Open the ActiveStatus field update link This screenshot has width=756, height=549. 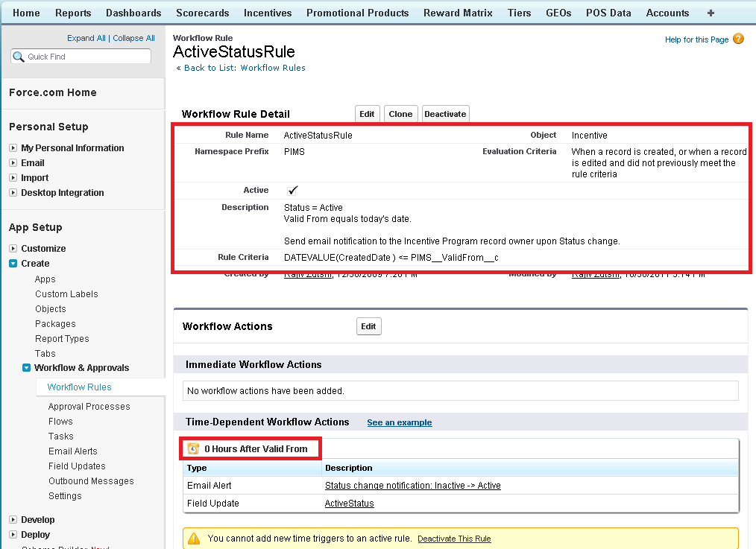click(349, 504)
